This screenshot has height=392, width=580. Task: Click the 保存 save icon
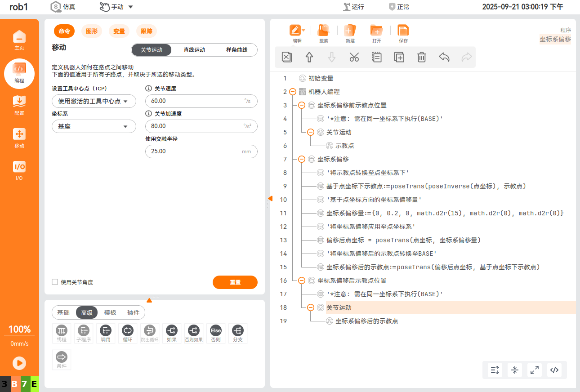403,34
